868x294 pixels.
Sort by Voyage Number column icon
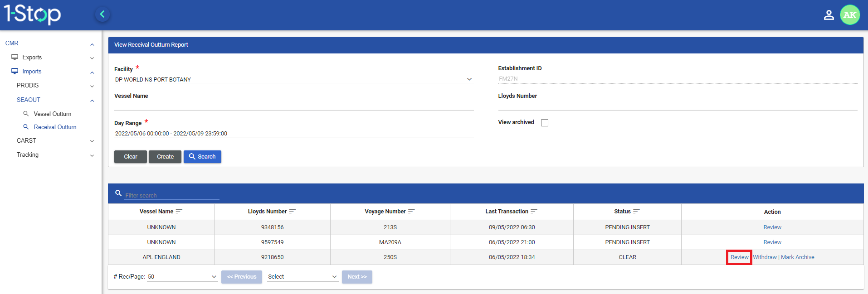pos(411,212)
